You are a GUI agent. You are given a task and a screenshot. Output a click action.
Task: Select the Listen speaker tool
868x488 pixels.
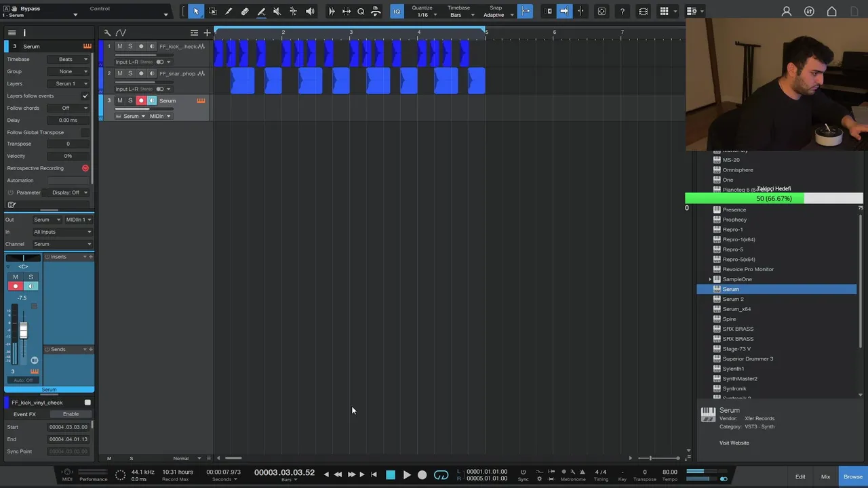(310, 12)
